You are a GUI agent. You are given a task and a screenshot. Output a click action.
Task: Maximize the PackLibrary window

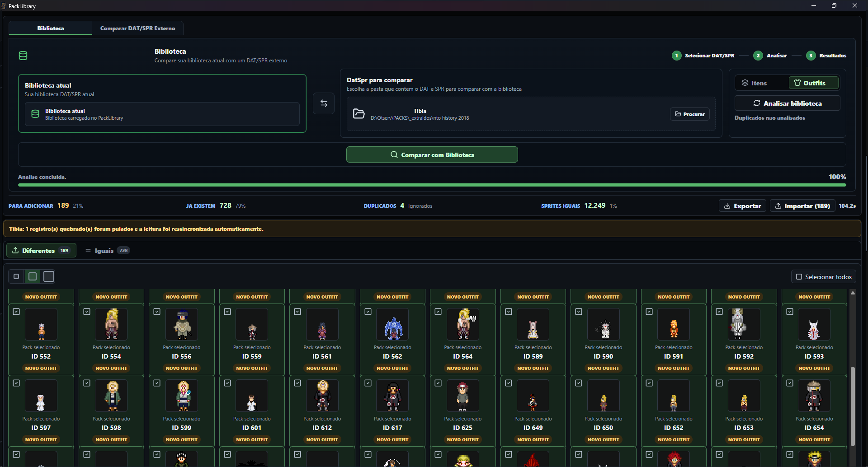[834, 5]
